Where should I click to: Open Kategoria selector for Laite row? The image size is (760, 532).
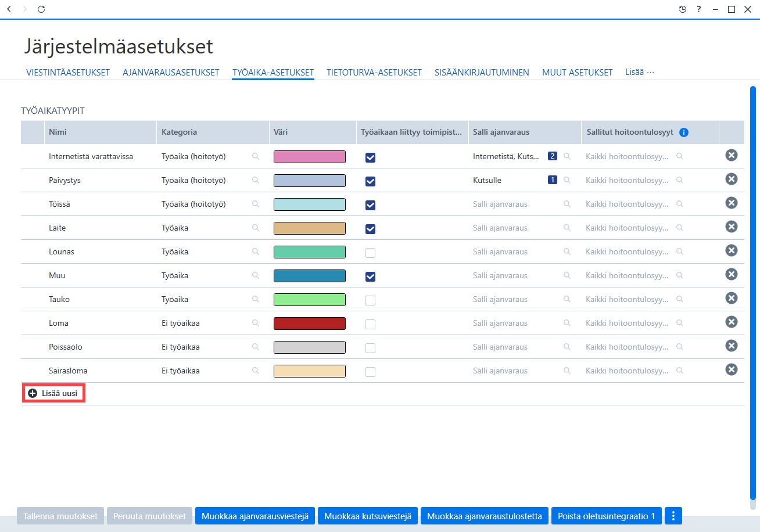(212, 228)
